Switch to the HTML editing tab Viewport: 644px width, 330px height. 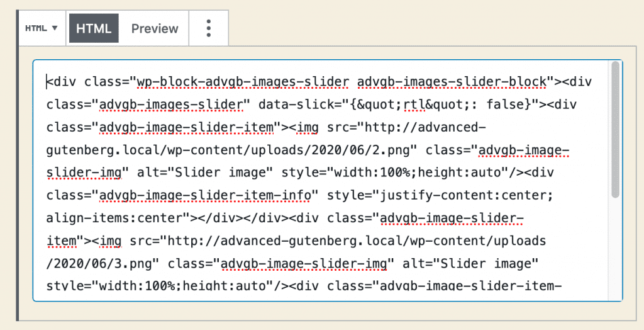tap(94, 28)
